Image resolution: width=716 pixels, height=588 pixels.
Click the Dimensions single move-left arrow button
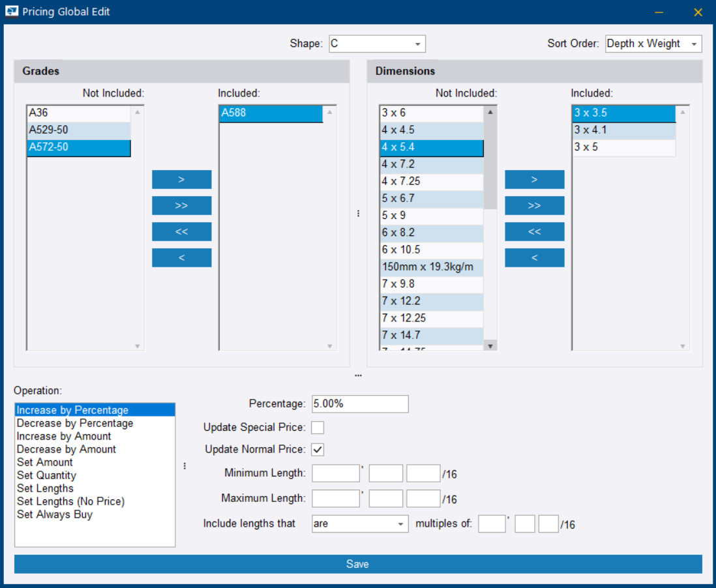534,257
